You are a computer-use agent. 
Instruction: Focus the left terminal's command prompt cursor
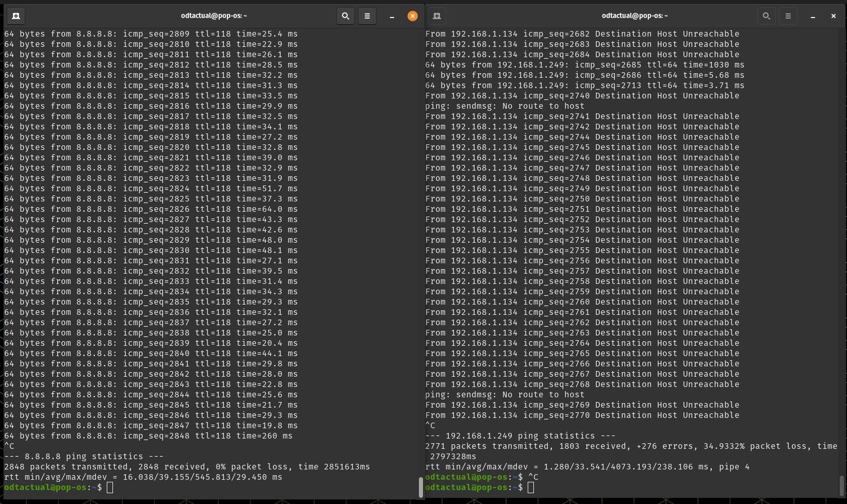(110, 488)
